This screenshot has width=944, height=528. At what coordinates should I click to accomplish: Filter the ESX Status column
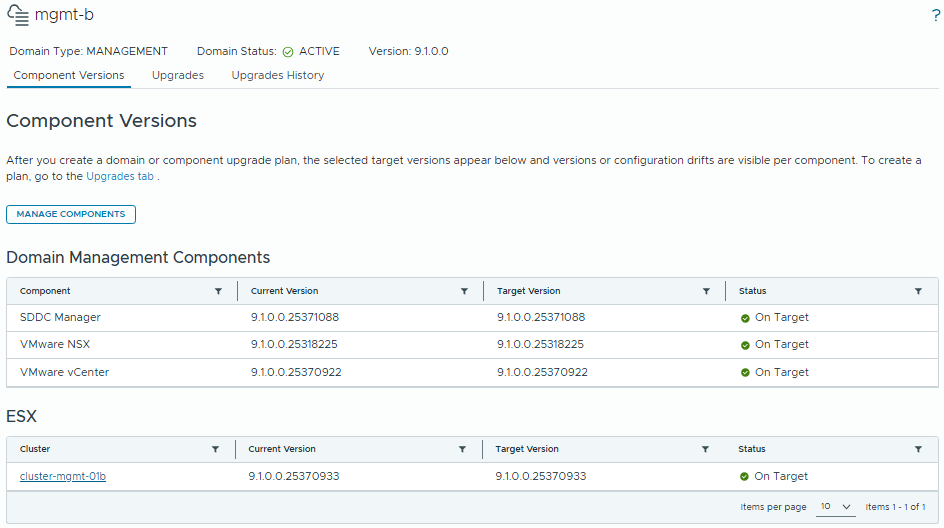point(918,449)
